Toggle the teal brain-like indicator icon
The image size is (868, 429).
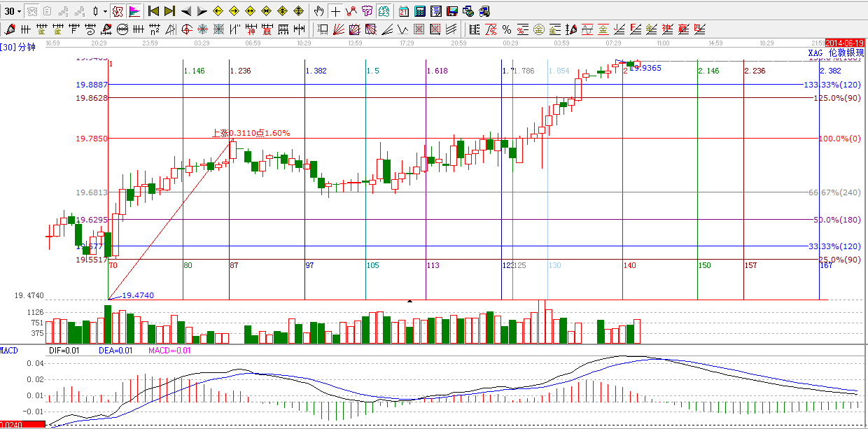tap(384, 11)
